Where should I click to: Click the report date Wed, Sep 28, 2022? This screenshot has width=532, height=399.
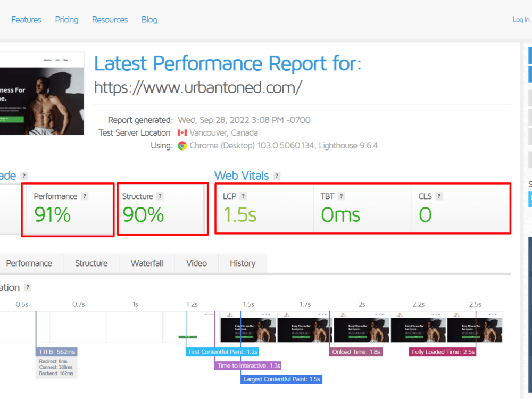244,120
